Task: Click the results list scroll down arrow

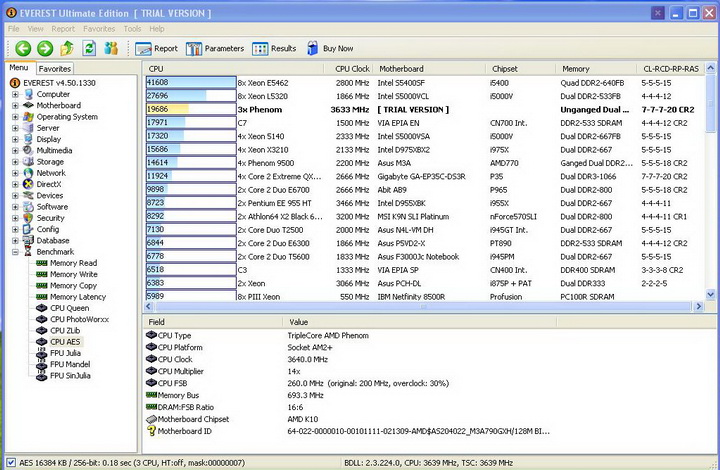Action: click(710, 294)
